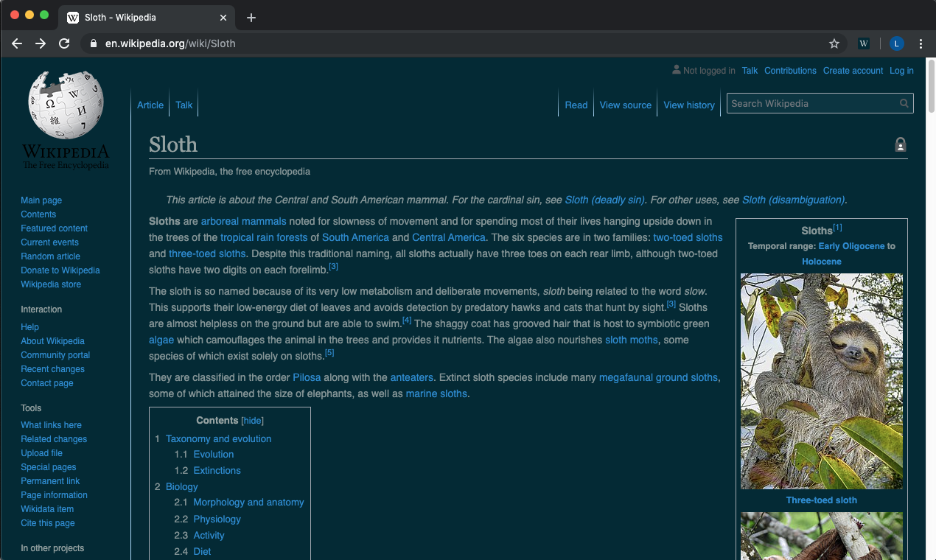
Task: Click the padlock in the address bar
Action: pos(93,43)
